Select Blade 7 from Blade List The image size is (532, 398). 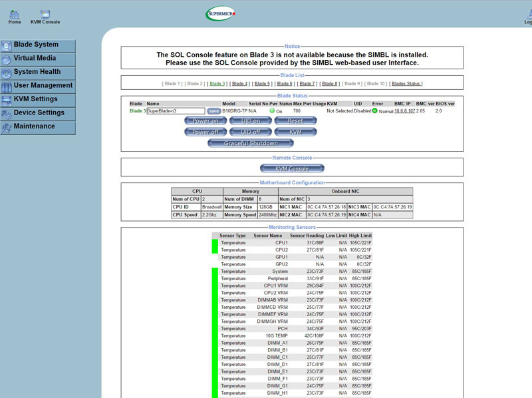tap(307, 84)
